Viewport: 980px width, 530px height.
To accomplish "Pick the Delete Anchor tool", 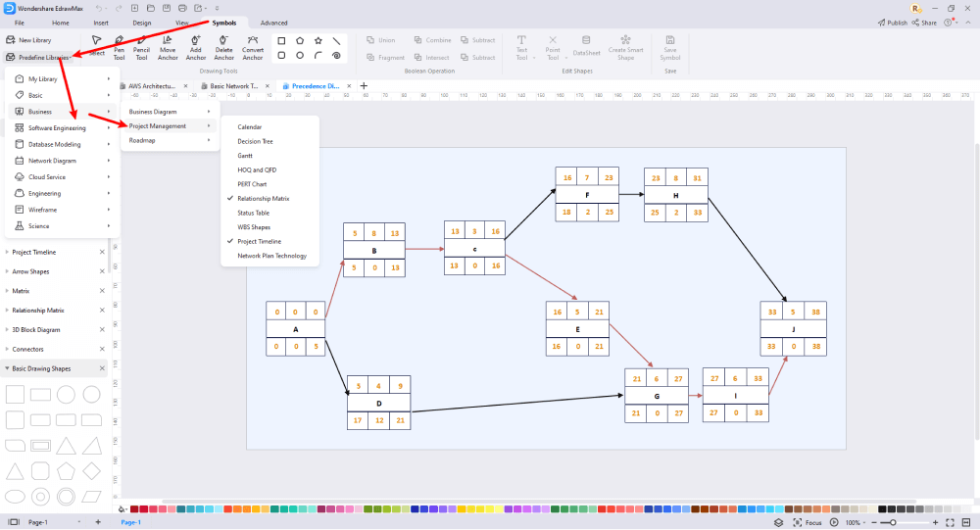I will point(223,48).
